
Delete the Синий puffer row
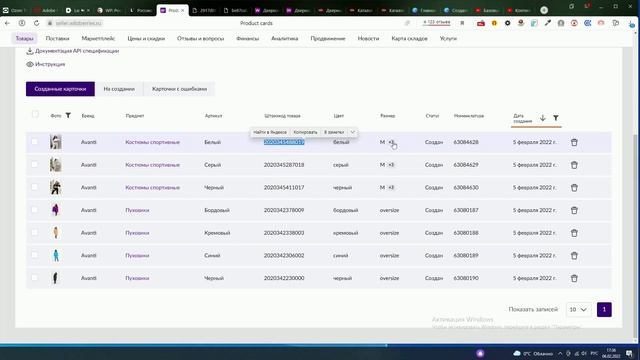coord(574,256)
